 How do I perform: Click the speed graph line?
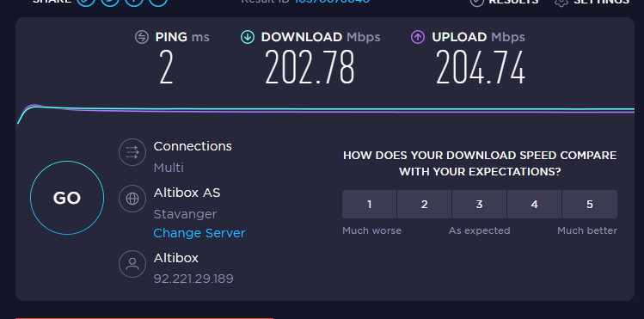point(326,110)
